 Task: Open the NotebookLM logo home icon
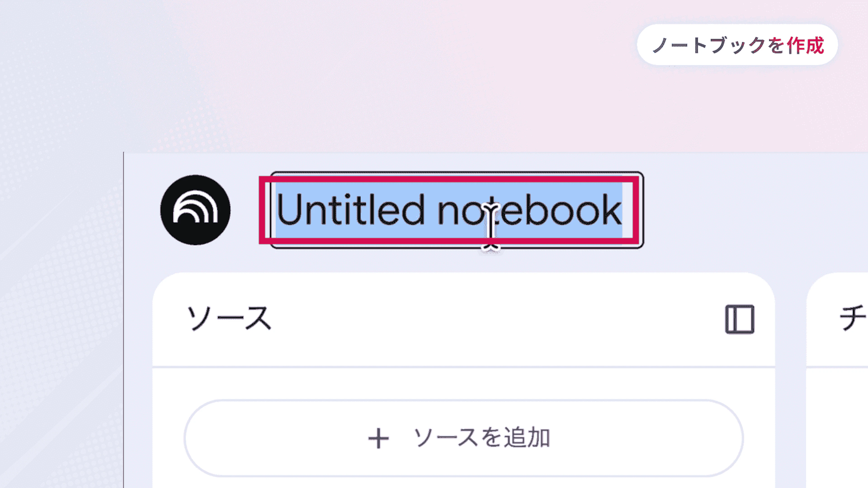pos(196,210)
